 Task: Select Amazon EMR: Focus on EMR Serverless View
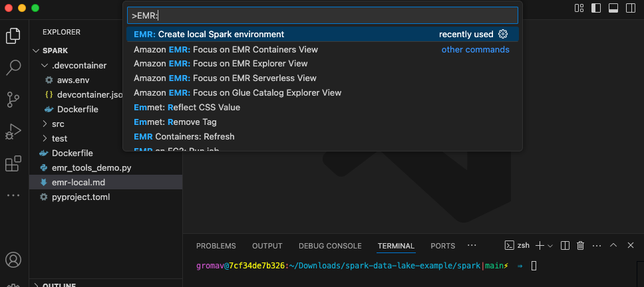pos(225,78)
